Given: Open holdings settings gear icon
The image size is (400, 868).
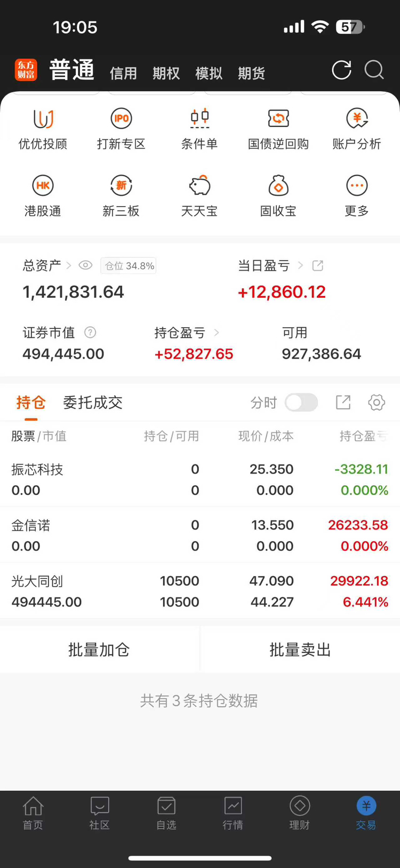Looking at the screenshot, I should [x=377, y=403].
